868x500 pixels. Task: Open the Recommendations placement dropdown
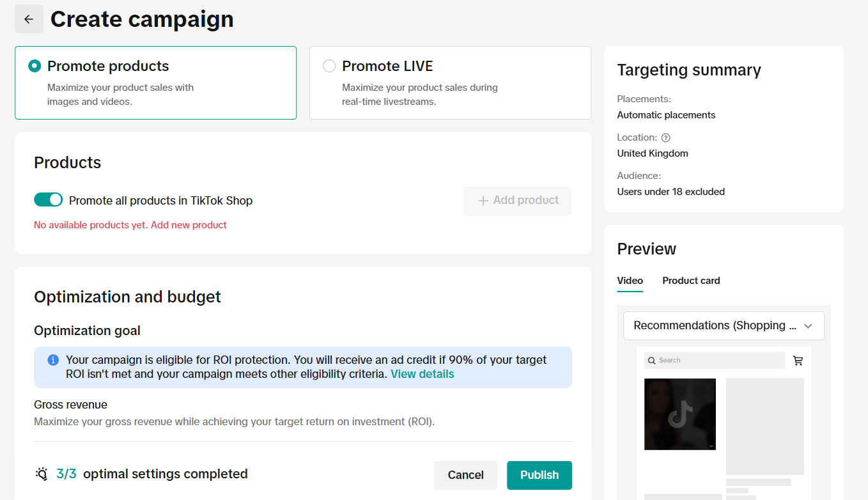coord(715,325)
